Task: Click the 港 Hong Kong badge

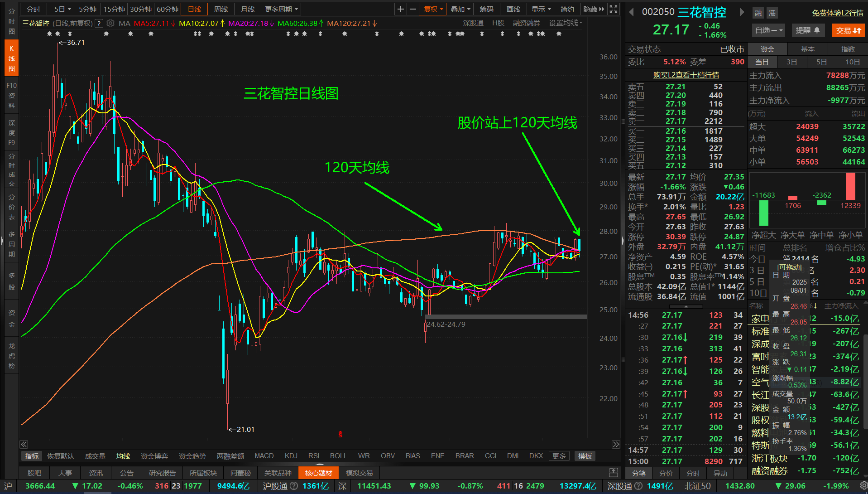Action: tap(772, 13)
